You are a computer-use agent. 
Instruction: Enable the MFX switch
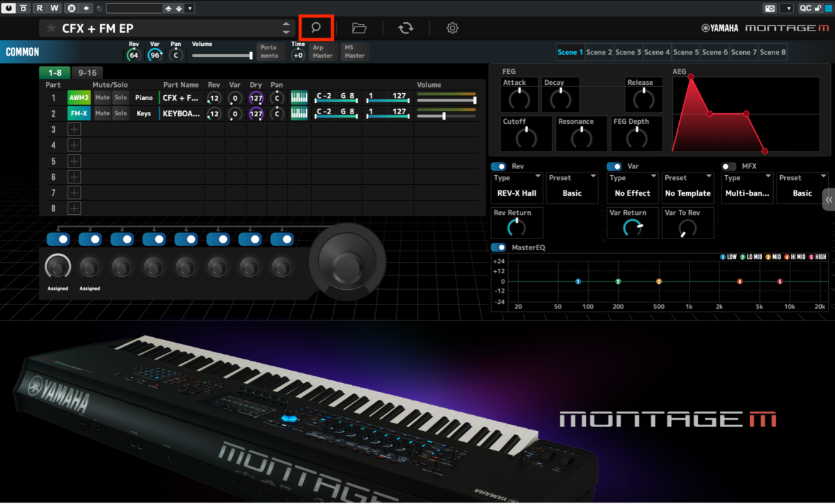click(729, 166)
